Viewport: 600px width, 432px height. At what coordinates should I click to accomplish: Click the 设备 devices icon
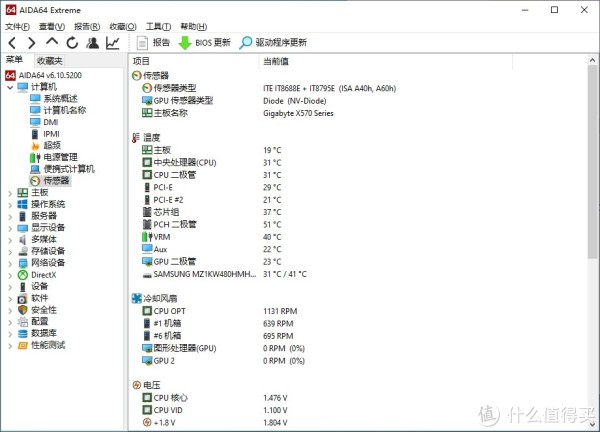pos(23,287)
